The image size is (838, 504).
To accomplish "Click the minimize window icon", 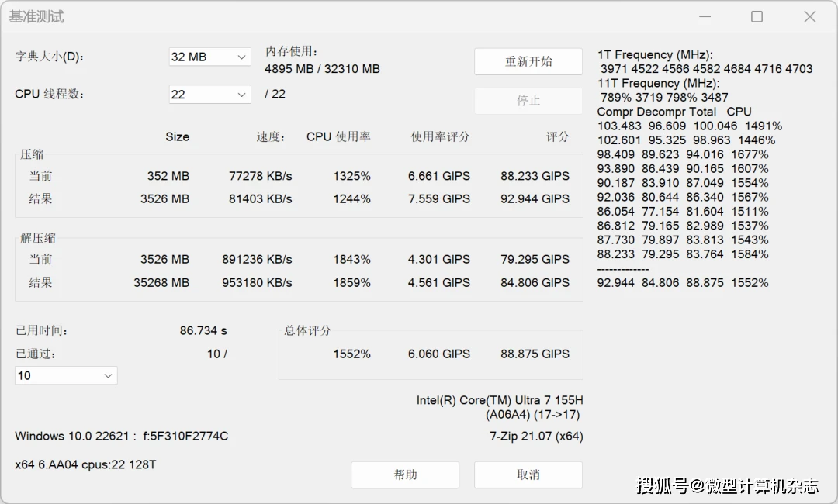I will (x=704, y=16).
